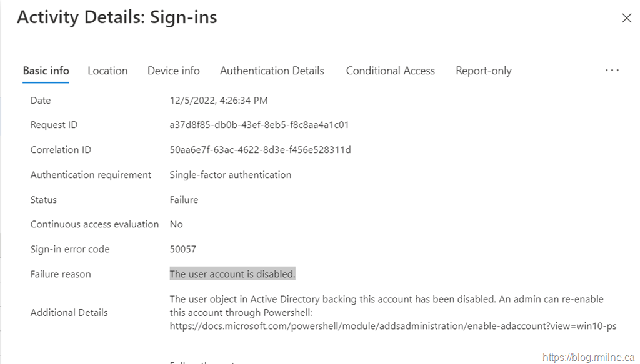Click the enable-adaccount docs URL
The height and width of the screenshot is (364, 640).
click(x=393, y=326)
